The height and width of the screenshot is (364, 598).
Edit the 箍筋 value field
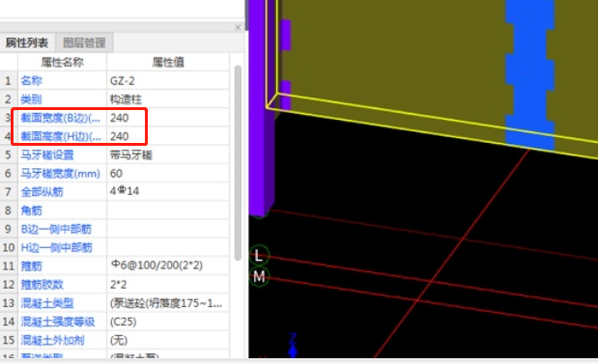(x=168, y=266)
